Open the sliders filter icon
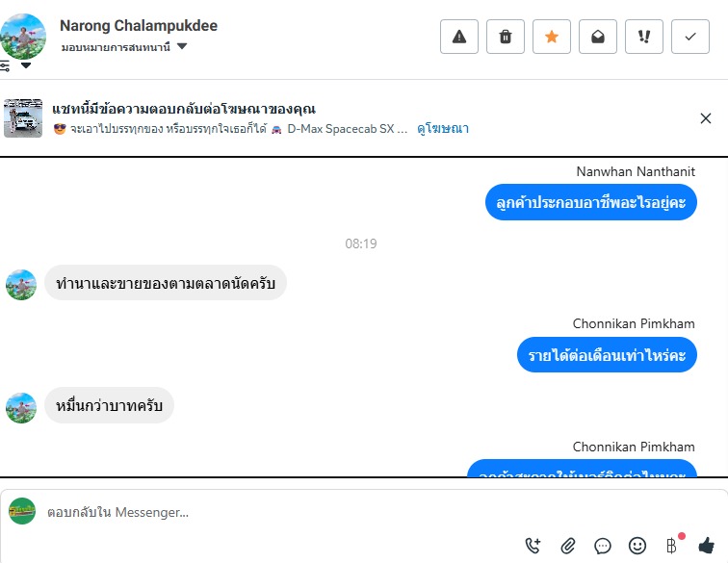This screenshot has height=563, width=728. 5,65
